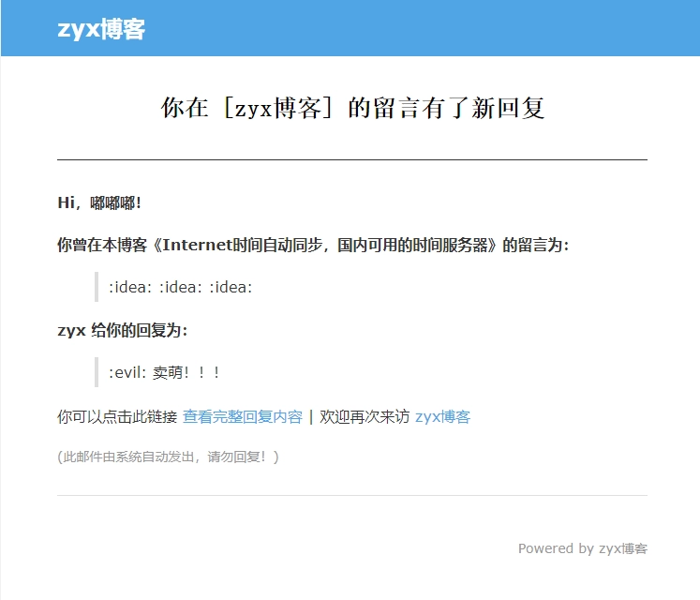Visit the zyx博客 link after 欢迎再次来访
Screen dimensions: 700x600
coord(442,417)
